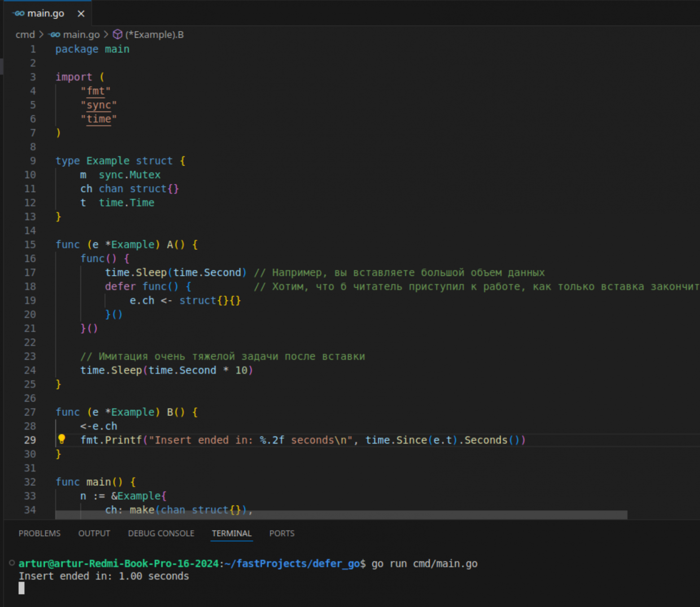Click the method symbol cube icon in the breadcrumb
Screen dimensions: 700x607
(118, 35)
